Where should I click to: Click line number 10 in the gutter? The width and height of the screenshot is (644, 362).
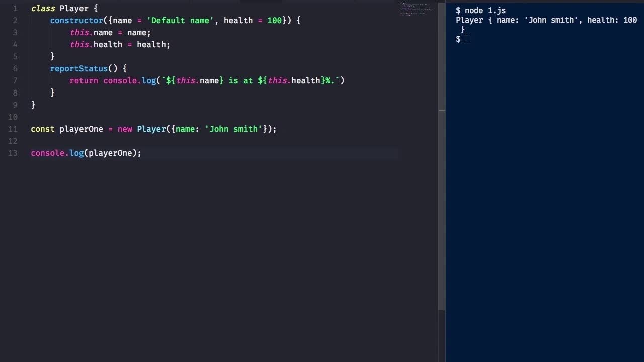point(13,117)
